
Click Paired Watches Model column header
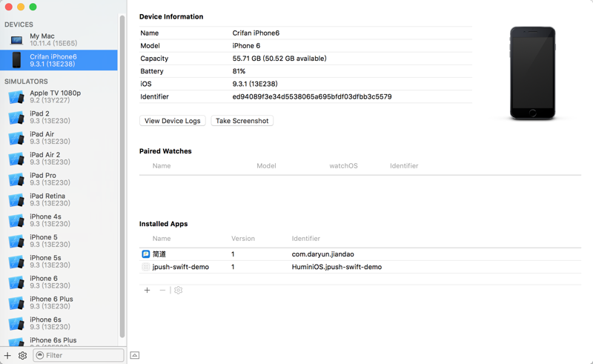coord(266,166)
